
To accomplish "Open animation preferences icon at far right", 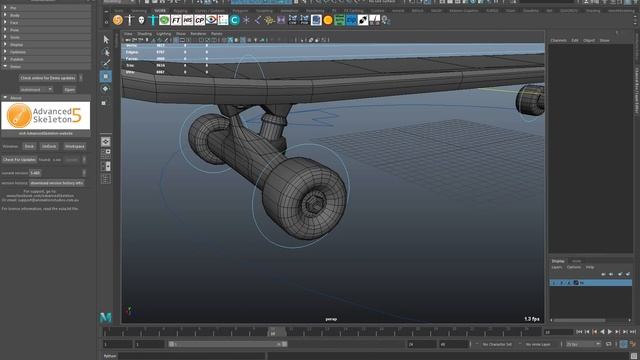I will tap(633, 344).
